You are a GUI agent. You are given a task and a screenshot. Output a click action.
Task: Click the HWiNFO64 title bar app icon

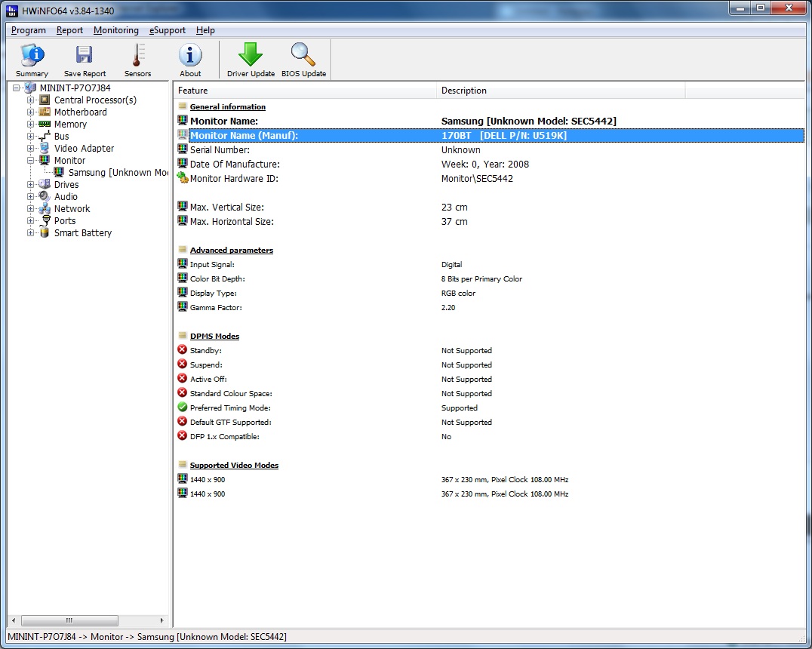[x=11, y=11]
